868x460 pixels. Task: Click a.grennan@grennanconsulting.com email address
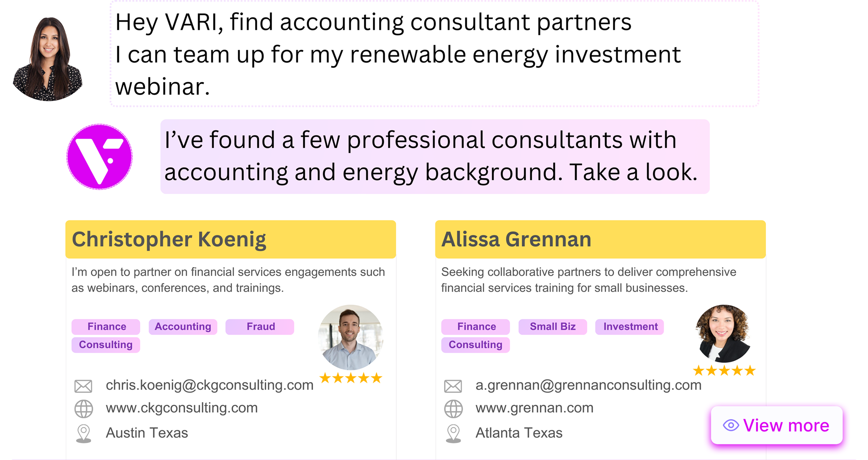(x=588, y=385)
